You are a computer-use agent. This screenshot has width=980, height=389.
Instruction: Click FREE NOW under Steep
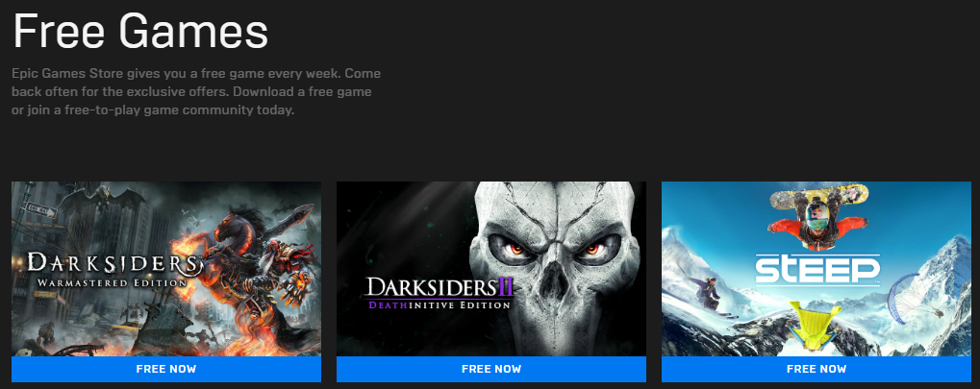coord(817,369)
